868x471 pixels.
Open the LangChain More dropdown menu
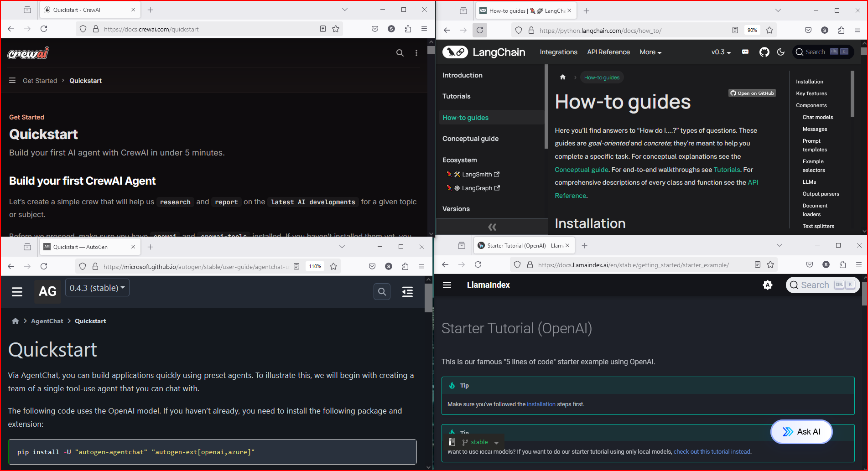650,52
